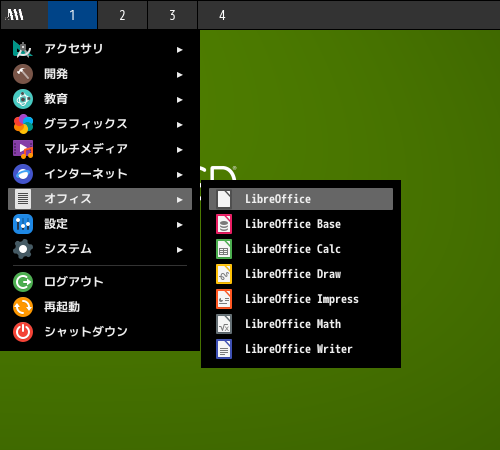Launch LibreOffice Draw
Screen dimensions: 500x450
tap(301, 274)
